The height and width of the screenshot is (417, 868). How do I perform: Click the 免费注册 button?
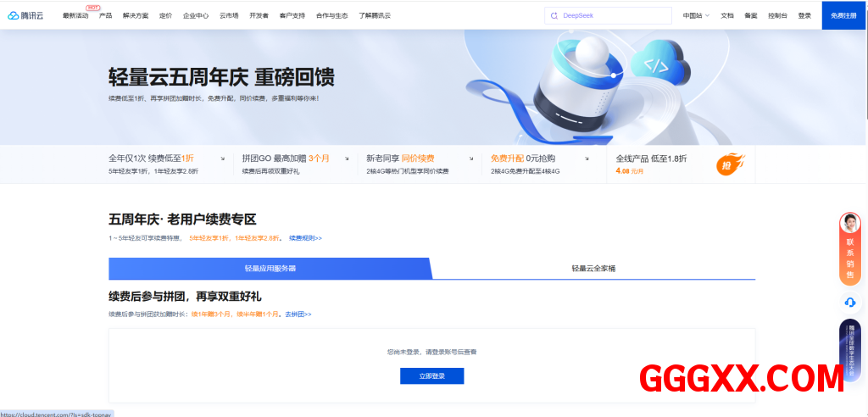coord(844,15)
